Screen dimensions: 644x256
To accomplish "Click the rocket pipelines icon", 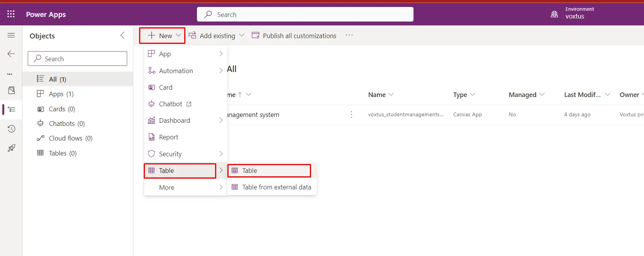I will 11,148.
